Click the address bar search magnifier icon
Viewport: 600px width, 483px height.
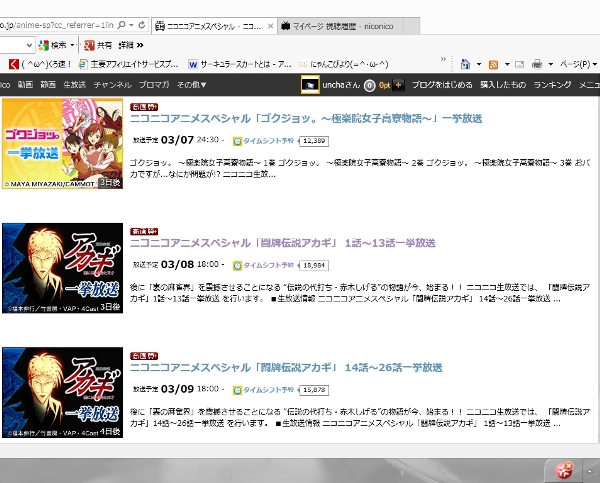pos(121,25)
